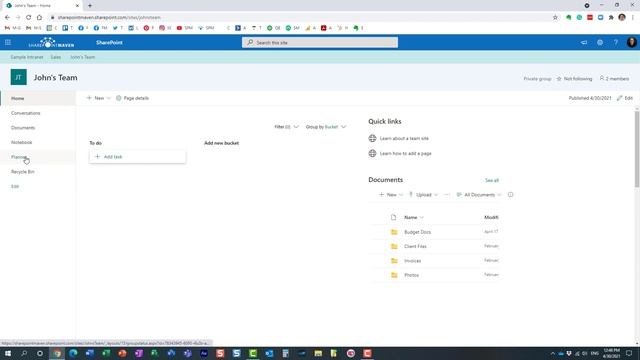Image resolution: width=640 pixels, height=360 pixels.
Task: Click the globe icon beside Learn how to add a page
Action: [x=372, y=153]
